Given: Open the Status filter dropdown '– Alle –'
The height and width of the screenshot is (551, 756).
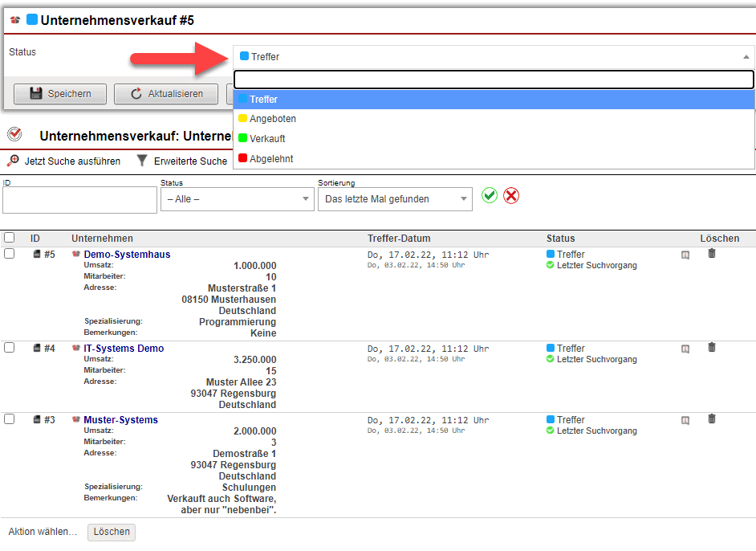Looking at the screenshot, I should coord(237,199).
